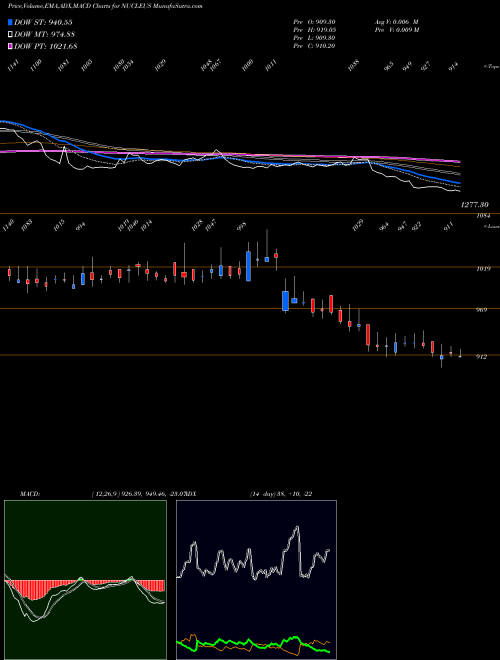Click the '<-Lows' row label
500x660 pixels.
coord(491,226)
